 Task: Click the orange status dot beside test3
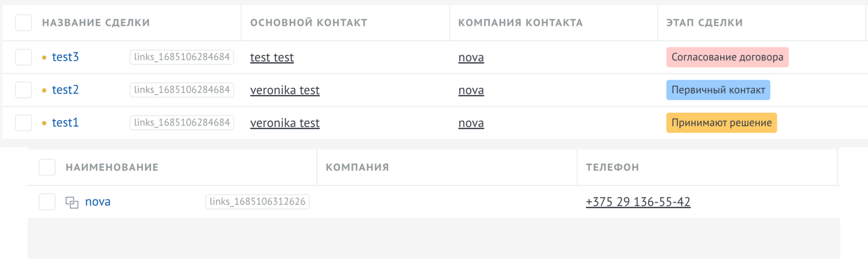[44, 57]
